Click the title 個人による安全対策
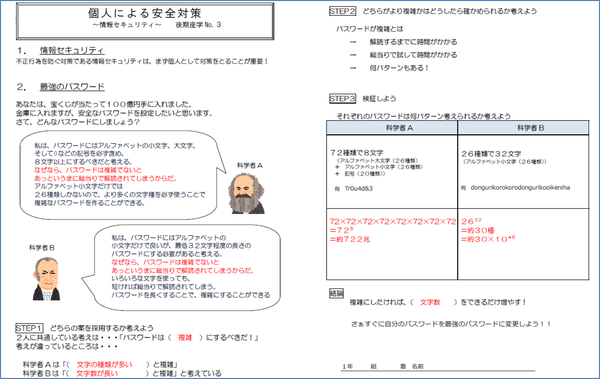Viewport: 600px width, 379px height. point(145,13)
